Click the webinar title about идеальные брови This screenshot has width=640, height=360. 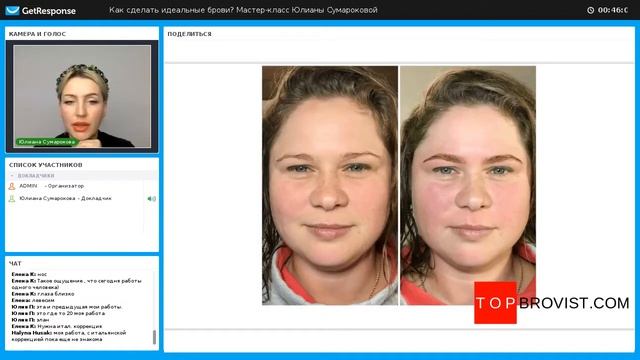tap(243, 10)
